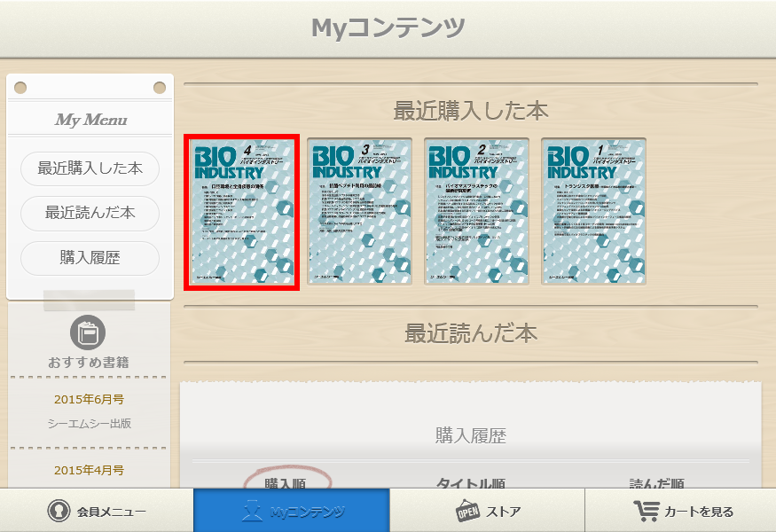Open the 2015年6月号 recommended book link
The width and height of the screenshot is (776, 532).
pyautogui.click(x=89, y=399)
